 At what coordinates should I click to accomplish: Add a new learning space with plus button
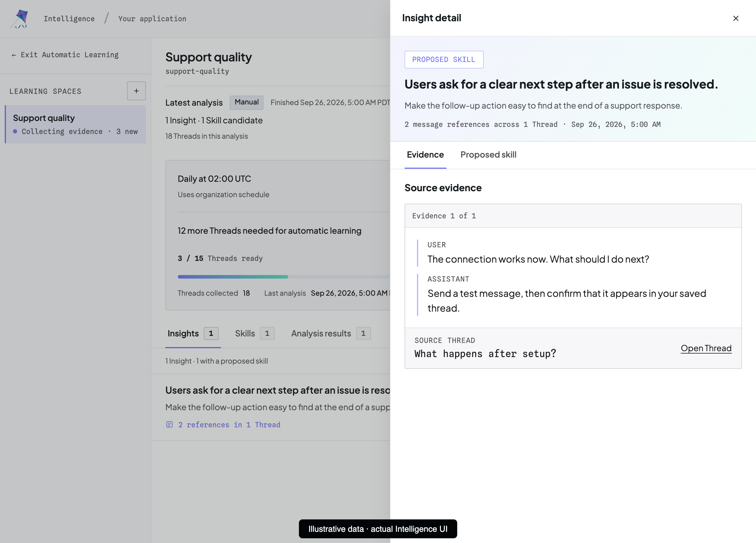click(x=136, y=91)
